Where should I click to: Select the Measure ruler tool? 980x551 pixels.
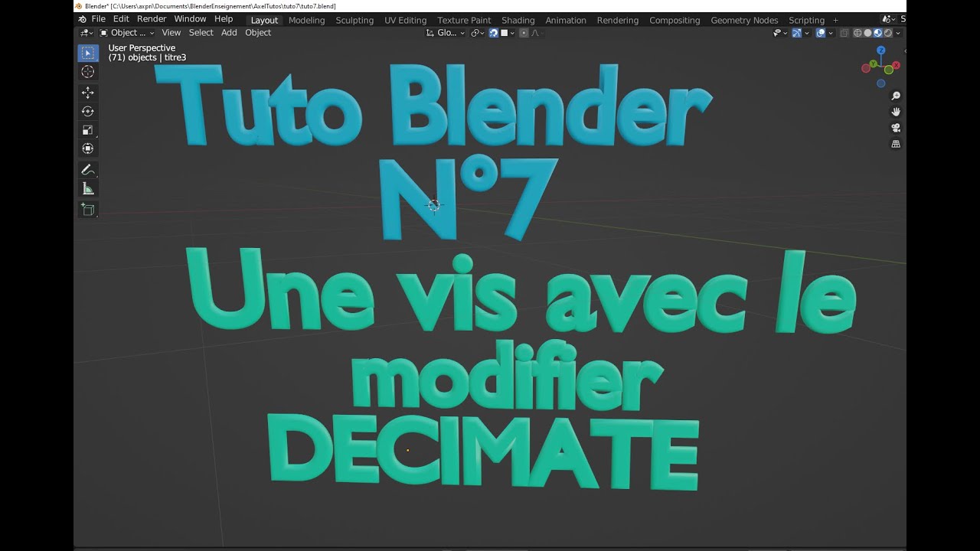coord(88,189)
